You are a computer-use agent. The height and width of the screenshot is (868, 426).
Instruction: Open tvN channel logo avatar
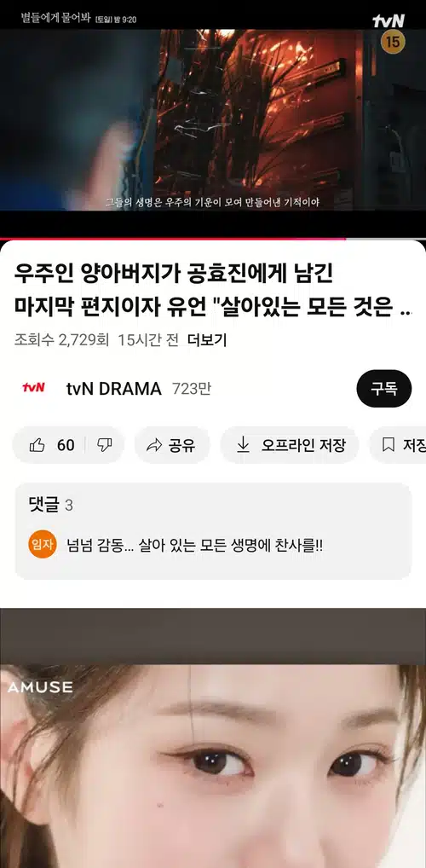[x=33, y=389]
